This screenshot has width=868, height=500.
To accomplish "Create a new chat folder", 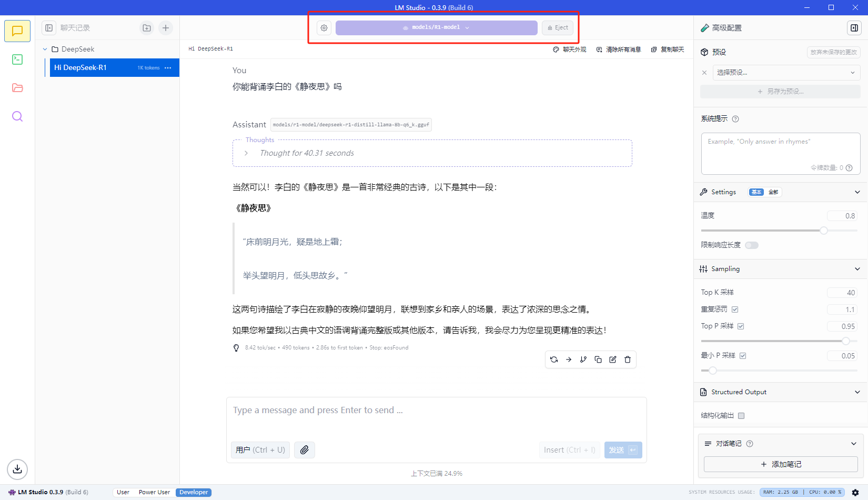I will [x=147, y=28].
